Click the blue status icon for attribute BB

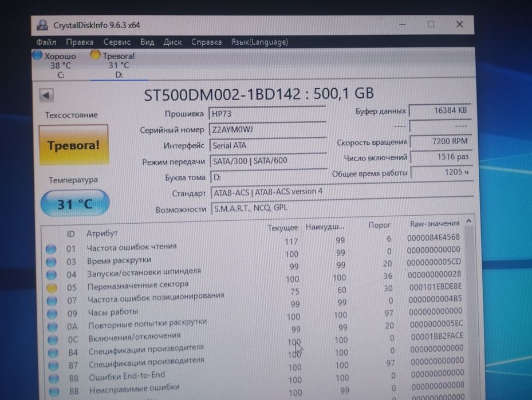coord(54,391)
